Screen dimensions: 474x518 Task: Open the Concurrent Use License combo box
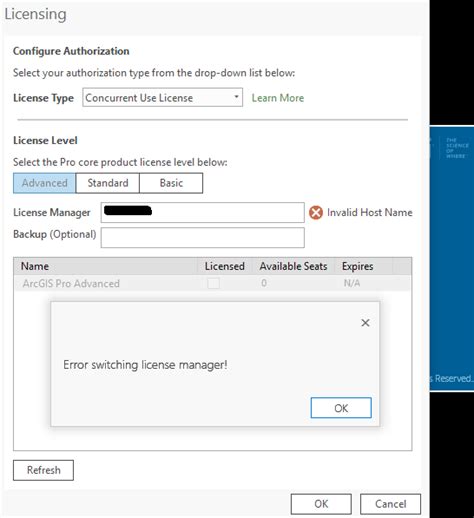pyautogui.click(x=162, y=97)
